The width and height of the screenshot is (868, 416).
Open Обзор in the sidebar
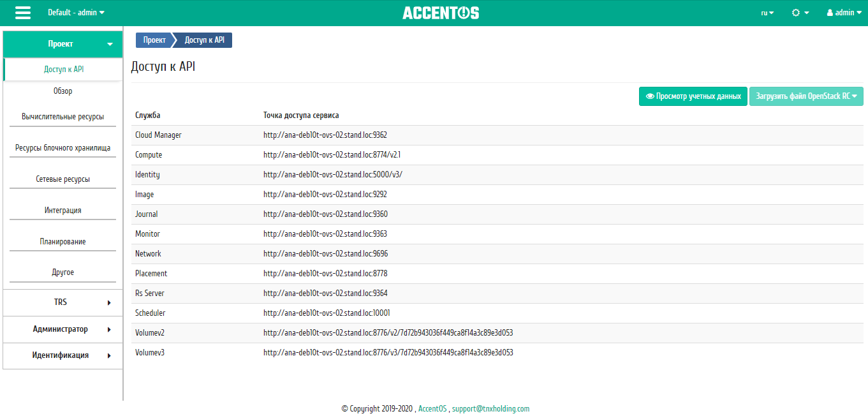click(63, 91)
